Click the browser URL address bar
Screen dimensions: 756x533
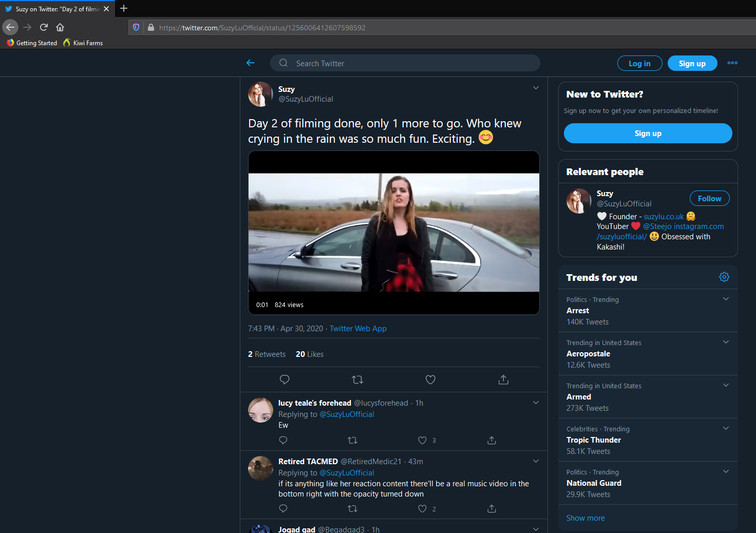(x=442, y=27)
